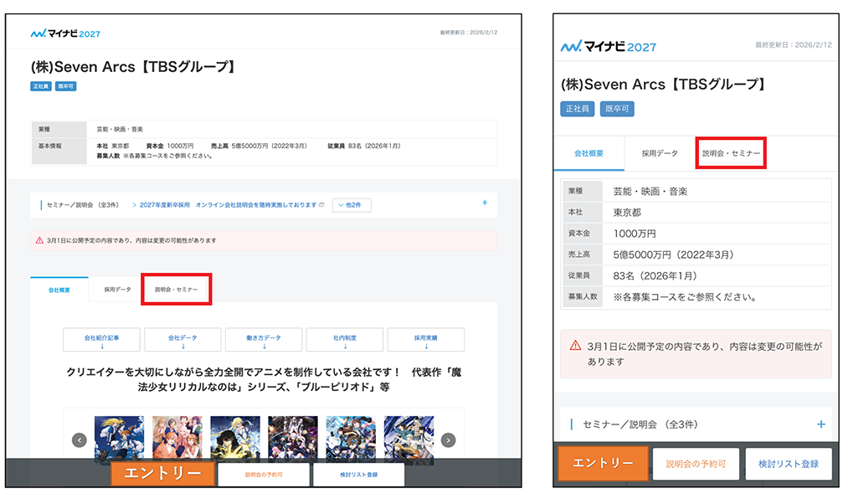843x504 pixels.
Task: Switch to the 説明会・セミナー tab
Action: pos(176,289)
